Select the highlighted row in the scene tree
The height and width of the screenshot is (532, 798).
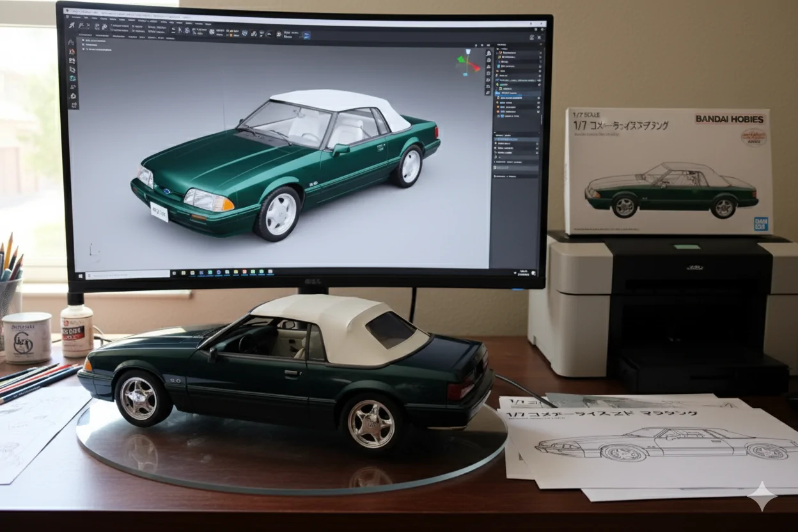tap(517, 93)
